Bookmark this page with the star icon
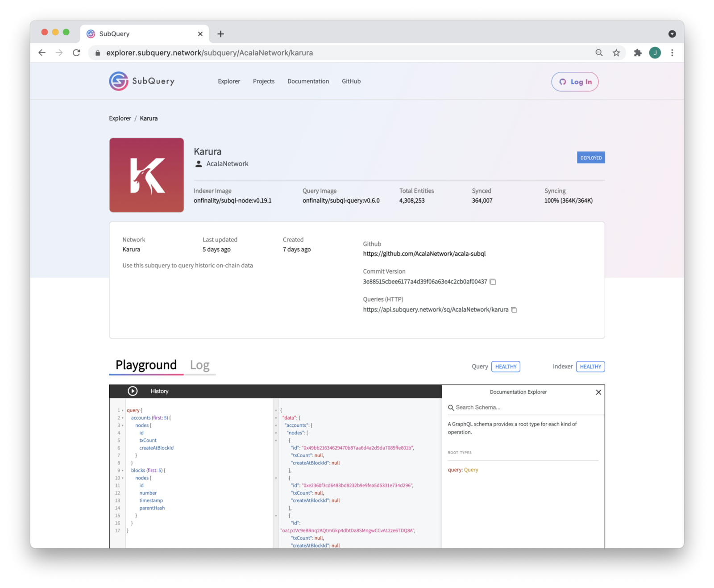The image size is (714, 588). coord(616,53)
